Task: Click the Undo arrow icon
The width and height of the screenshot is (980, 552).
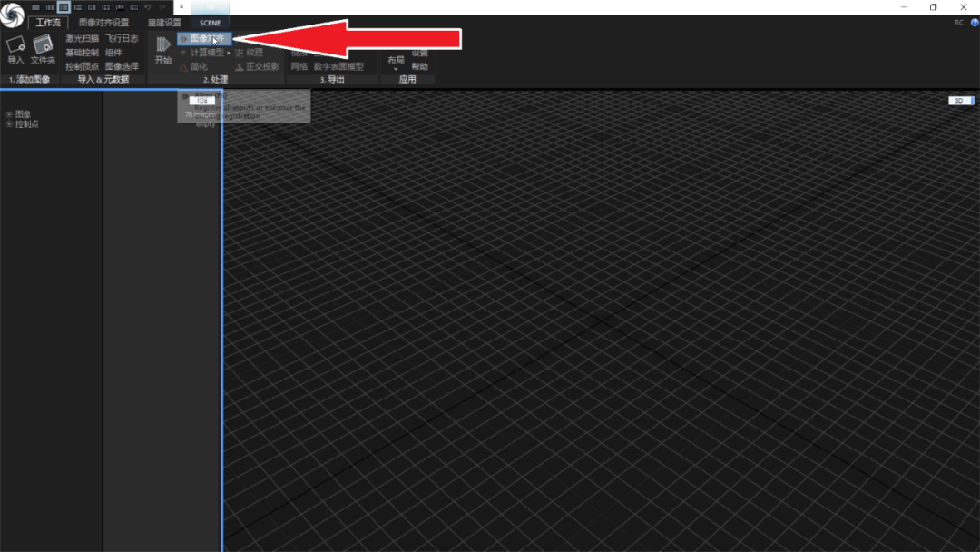Action: pyautogui.click(x=148, y=7)
